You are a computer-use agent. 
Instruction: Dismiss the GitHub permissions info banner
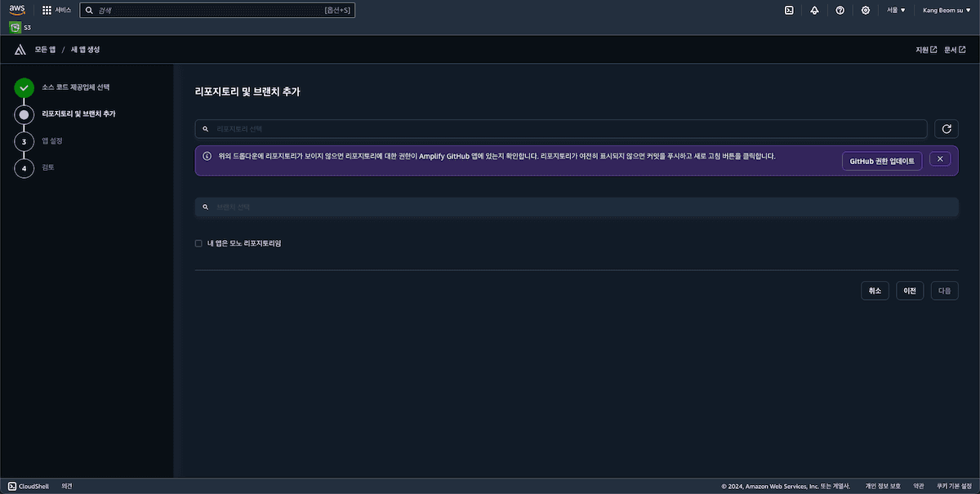pos(940,158)
